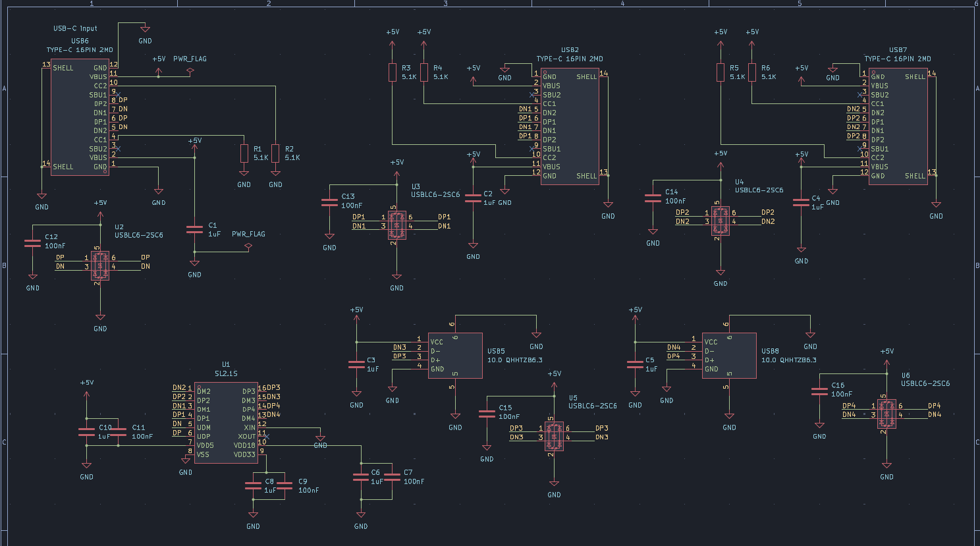980x546 pixels.
Task: Select the USB2 Type-C connector symbol body
Action: tap(570, 126)
